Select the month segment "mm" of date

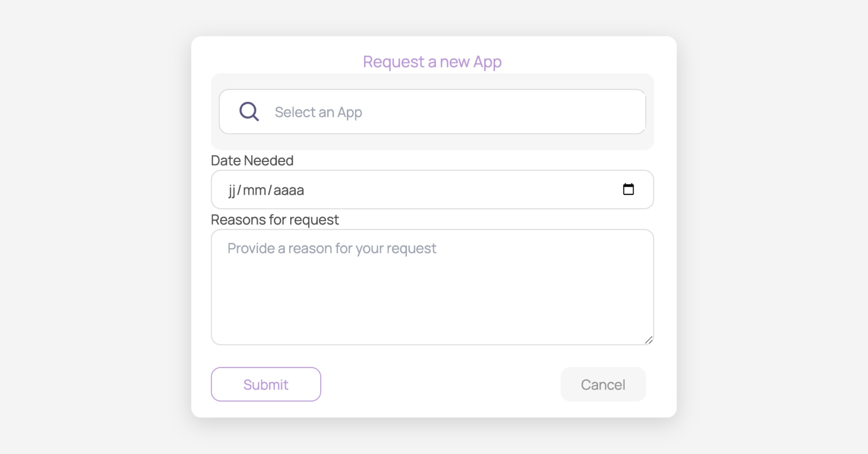tap(254, 190)
